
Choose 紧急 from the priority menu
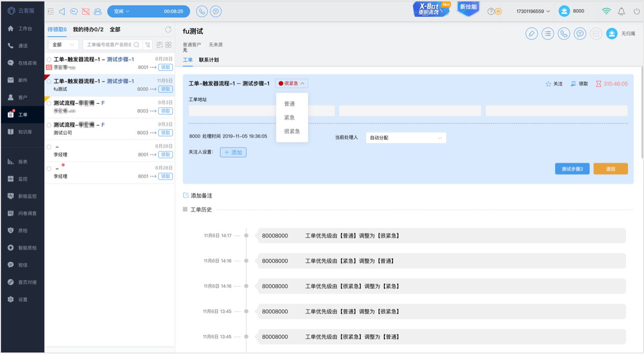point(290,117)
